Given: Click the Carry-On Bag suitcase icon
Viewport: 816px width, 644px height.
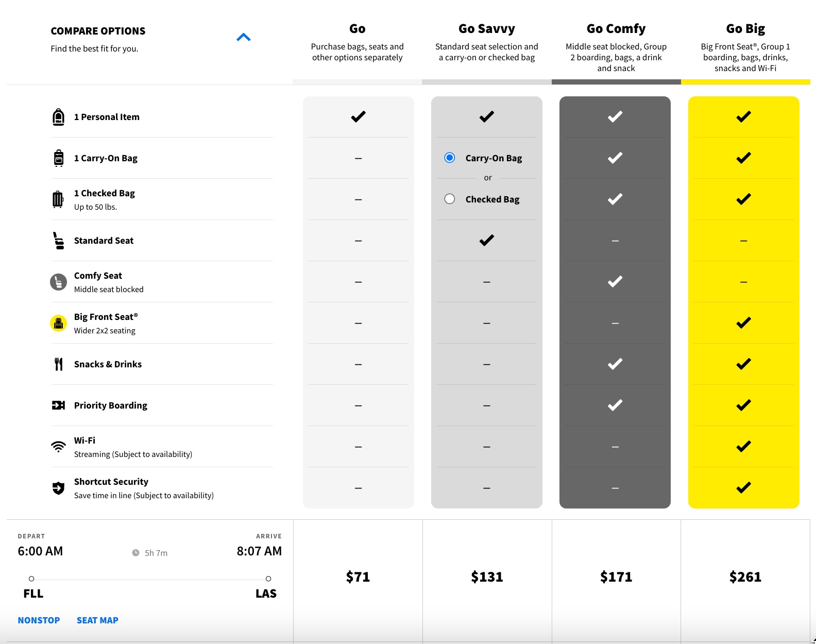Looking at the screenshot, I should coord(59,158).
